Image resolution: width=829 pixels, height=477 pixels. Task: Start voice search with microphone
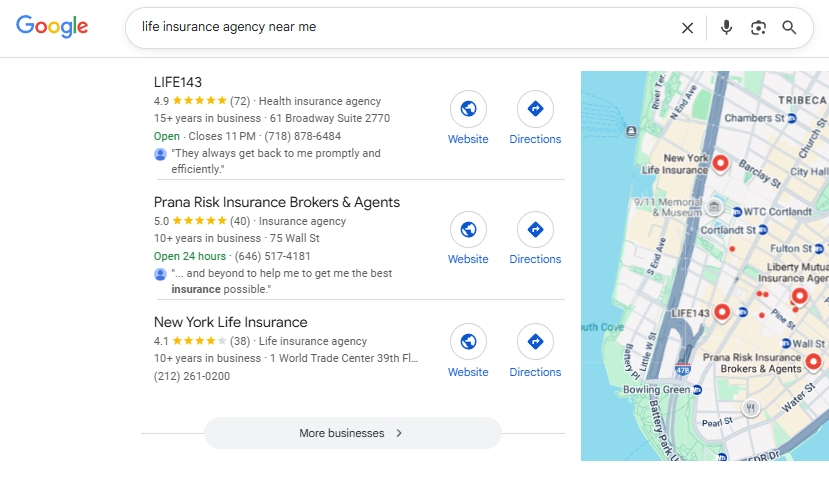[x=726, y=28]
